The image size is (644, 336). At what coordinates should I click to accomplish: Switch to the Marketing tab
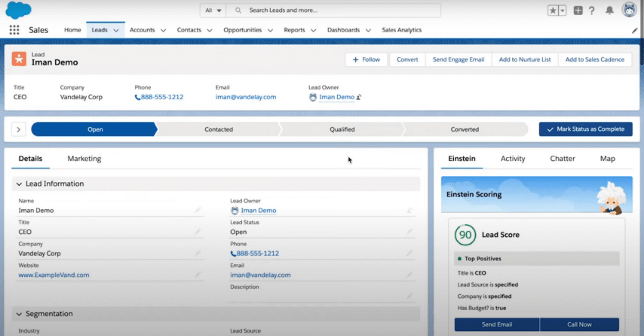click(84, 159)
